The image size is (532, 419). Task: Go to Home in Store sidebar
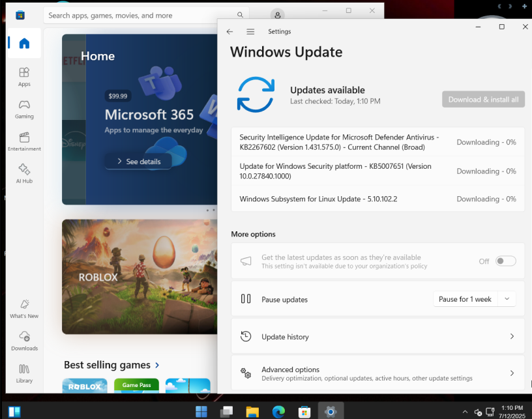click(24, 44)
